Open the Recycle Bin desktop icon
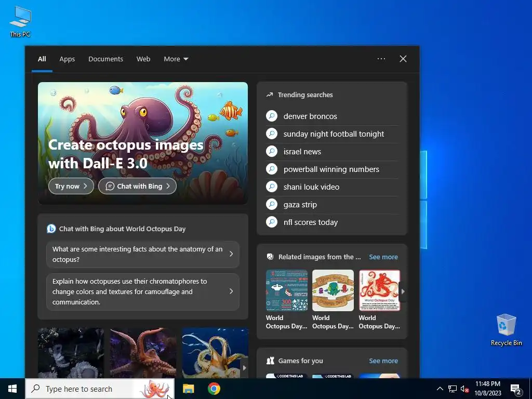 (506, 330)
